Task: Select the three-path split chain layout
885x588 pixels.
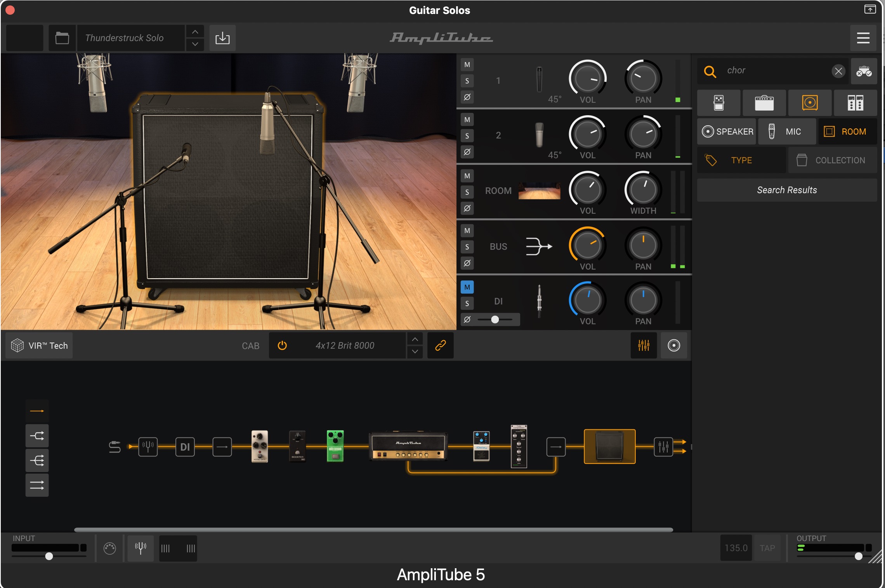Action: (x=37, y=461)
